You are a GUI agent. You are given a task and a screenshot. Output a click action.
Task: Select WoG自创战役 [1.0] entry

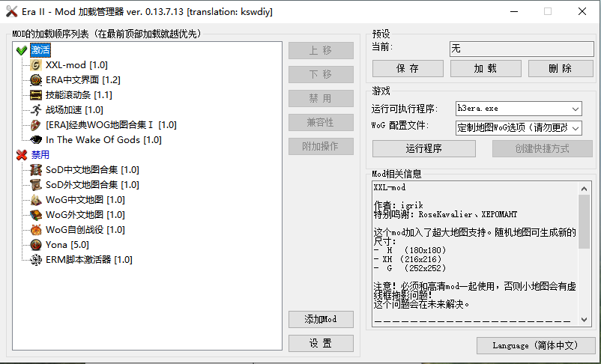85,229
